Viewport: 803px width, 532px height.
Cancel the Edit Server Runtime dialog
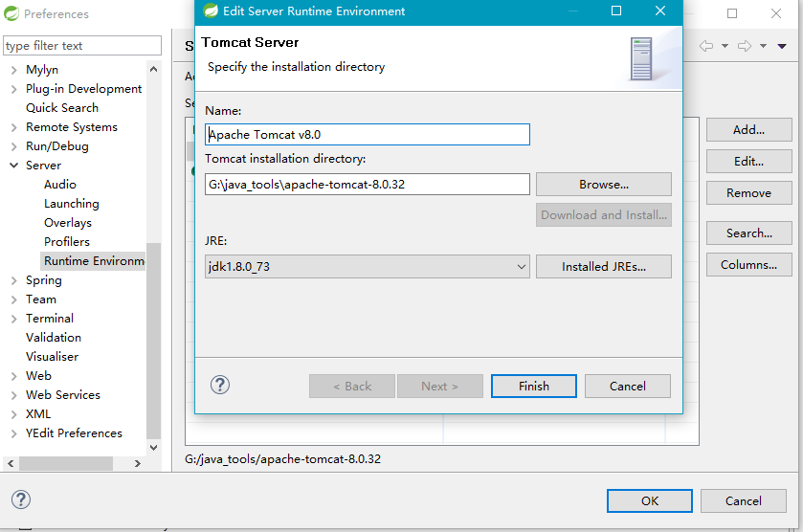(x=627, y=386)
